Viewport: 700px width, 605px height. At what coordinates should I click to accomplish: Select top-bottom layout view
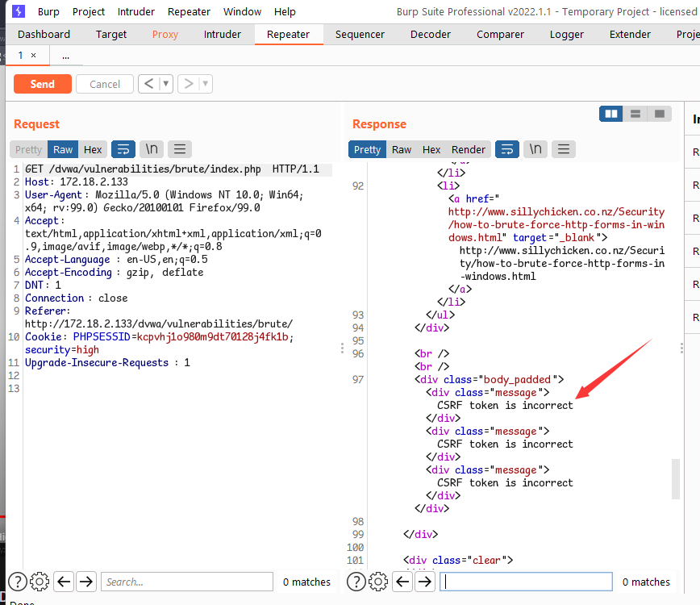click(635, 114)
